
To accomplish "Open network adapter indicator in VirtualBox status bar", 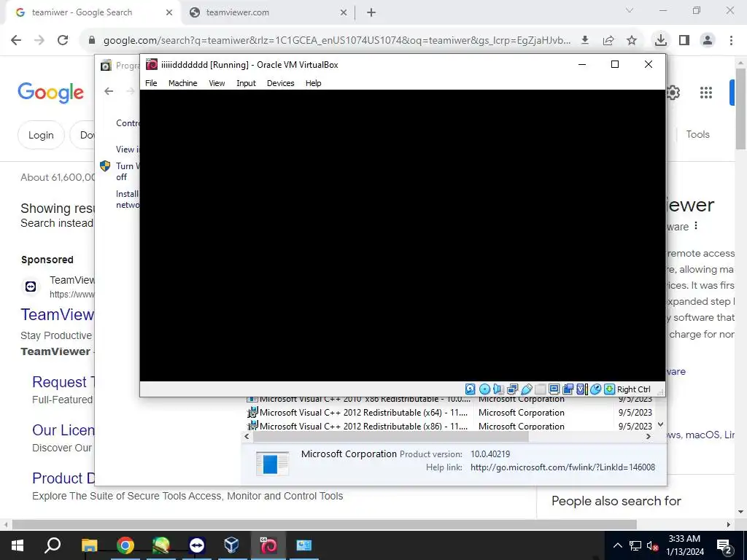I will [x=513, y=389].
